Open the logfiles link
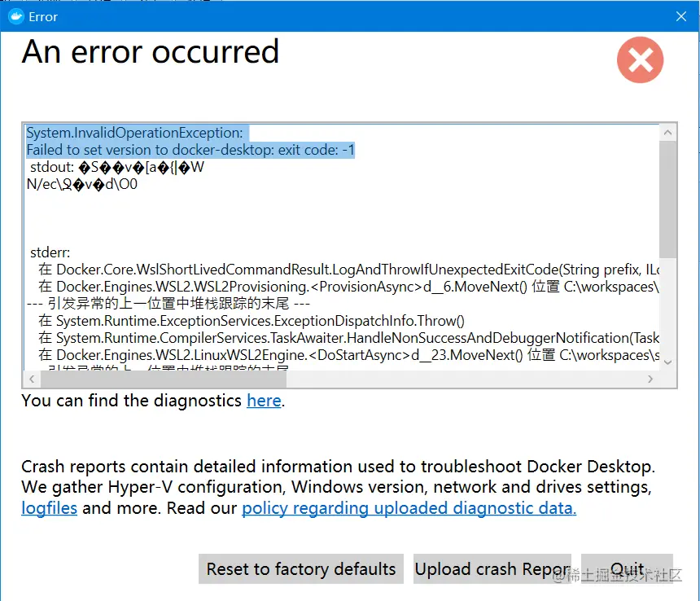Screen dimensions: 700x601 click(x=49, y=508)
